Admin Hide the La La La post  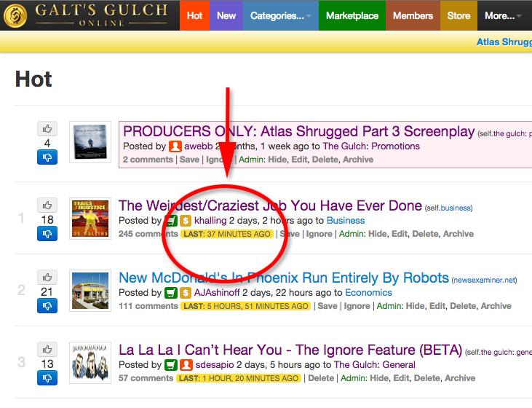click(x=378, y=378)
